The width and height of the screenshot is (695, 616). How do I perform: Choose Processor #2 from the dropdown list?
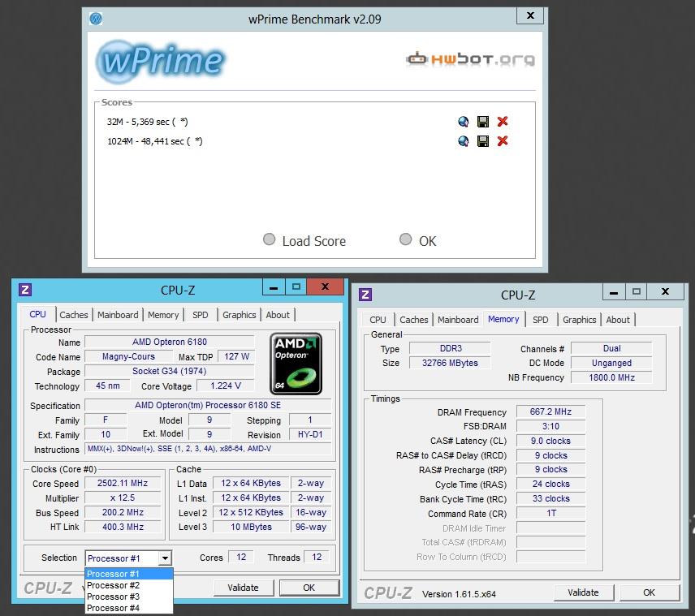pyautogui.click(x=128, y=585)
